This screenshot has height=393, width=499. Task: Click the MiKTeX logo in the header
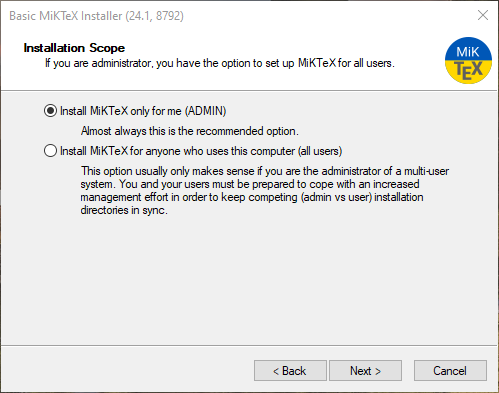point(468,60)
